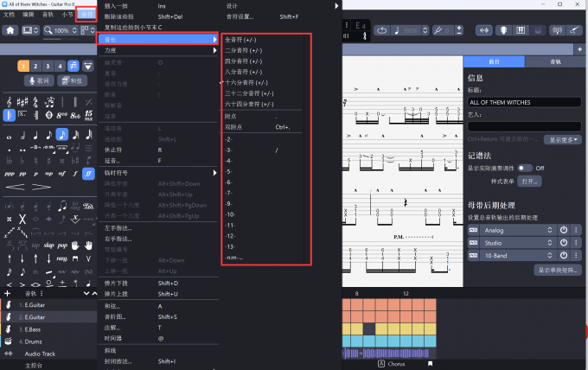Click the plus icon to add a track
Viewport: 588px width, 370px height.
[x=7, y=294]
